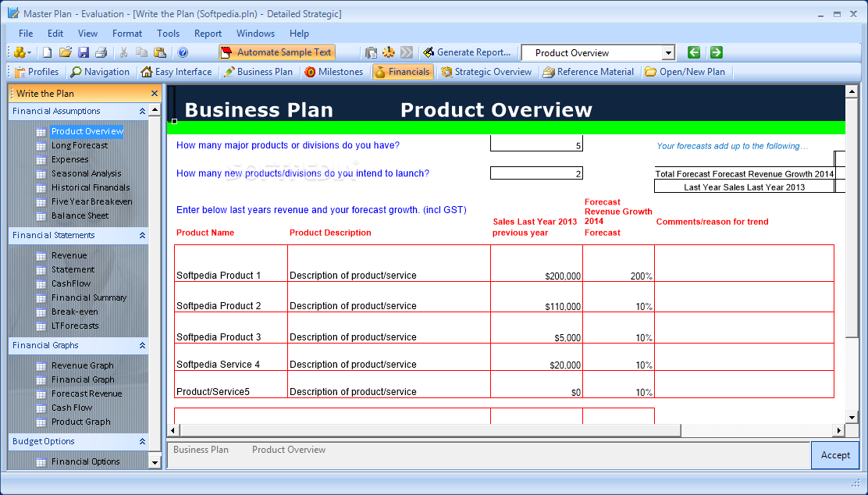Open the File menu

point(26,34)
